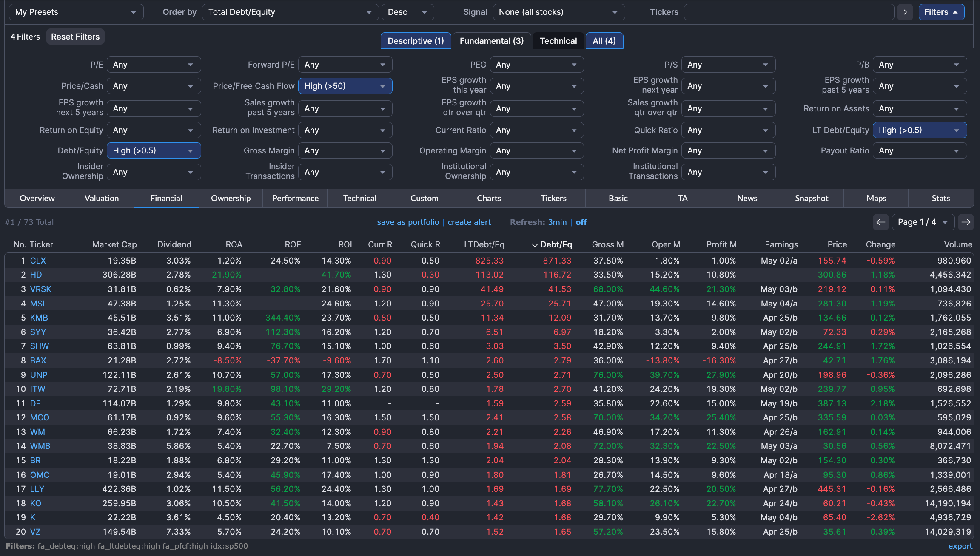Viewport: 980px width, 556px height.
Task: Go to the previous results page arrow
Action: coord(880,222)
